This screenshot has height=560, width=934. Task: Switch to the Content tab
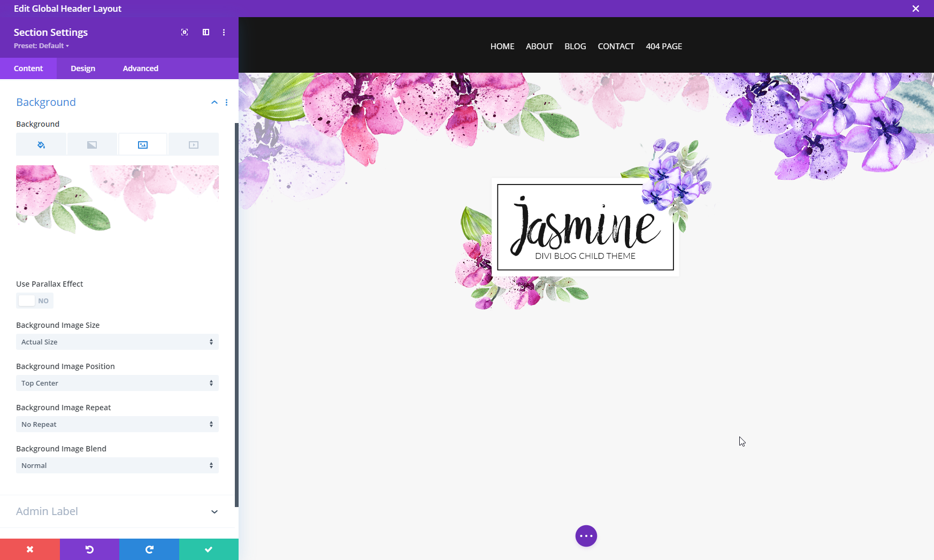point(28,68)
